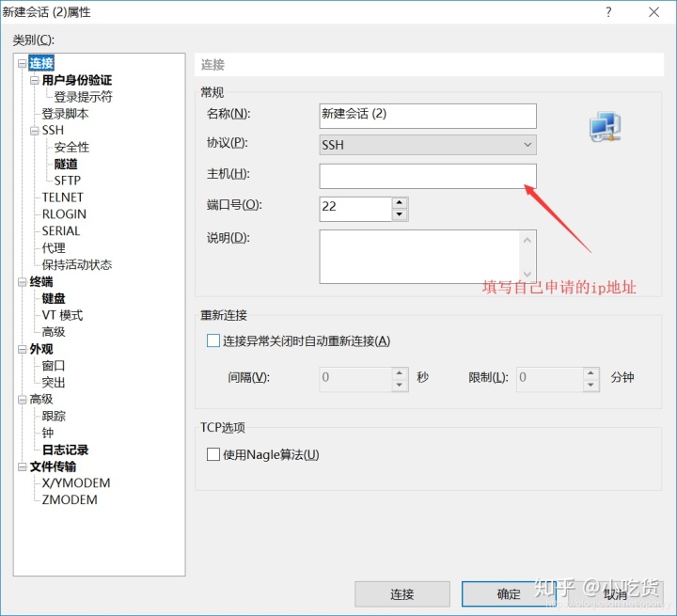Select 隧道 under SSH
The image size is (677, 616).
(x=66, y=164)
